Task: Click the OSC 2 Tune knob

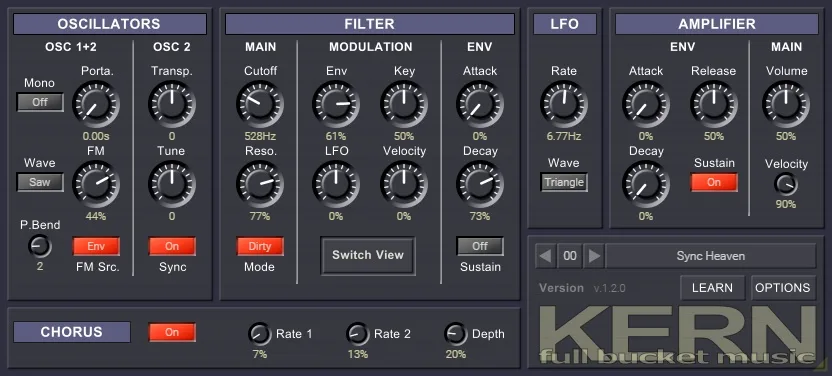Action: [172, 184]
